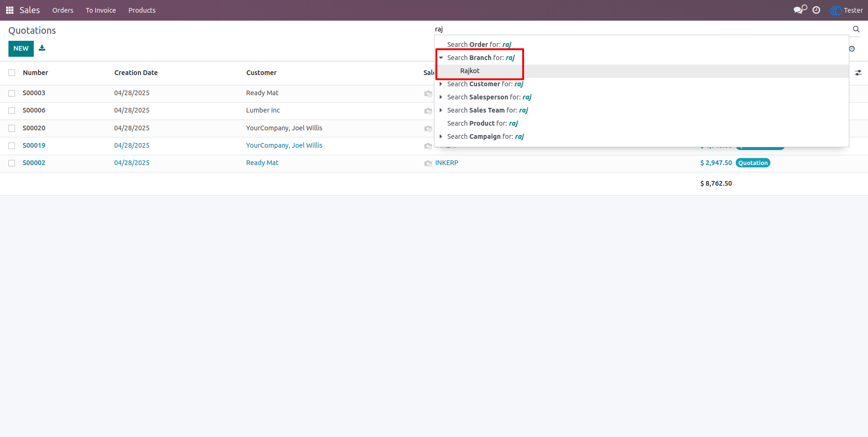868x437 pixels.
Task: Click the INKERP salesperson in S00002 row
Action: [447, 163]
